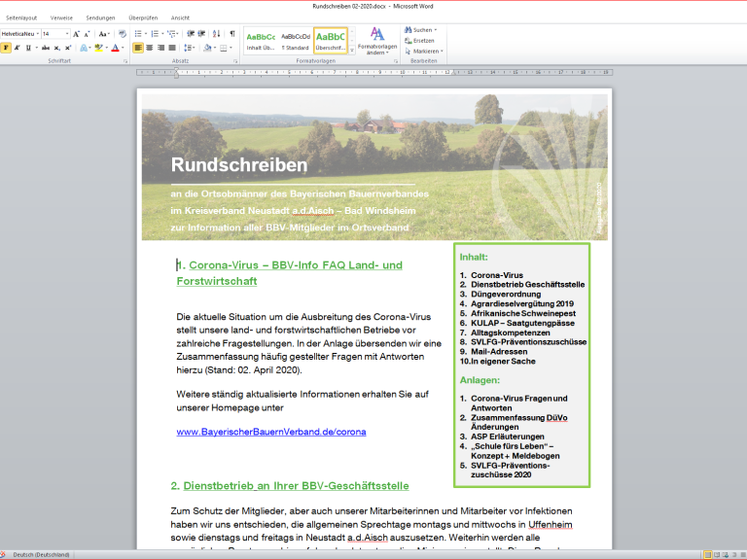Open the underline style dropdown arrow
The width and height of the screenshot is (747, 560).
[36, 48]
